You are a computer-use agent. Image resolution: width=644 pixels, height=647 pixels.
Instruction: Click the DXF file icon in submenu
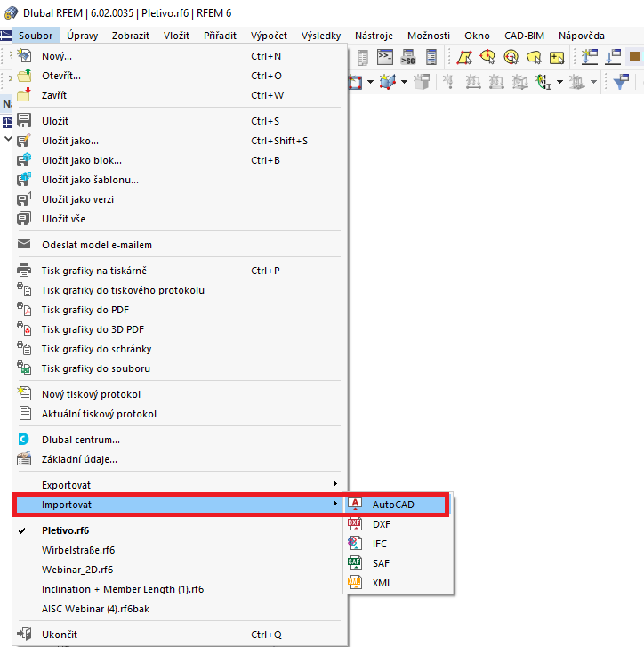pos(355,524)
